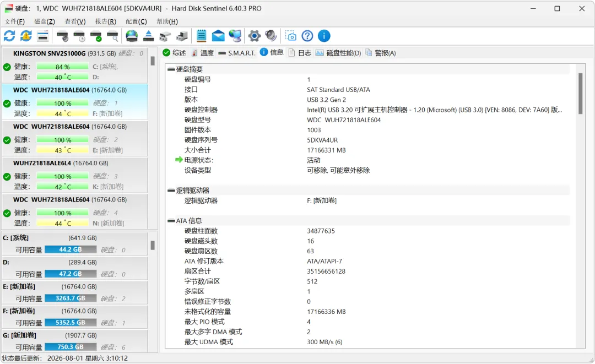The height and width of the screenshot is (364, 595).
Task: Click 3263.7 GB free space bar
Action: pyautogui.click(x=71, y=298)
